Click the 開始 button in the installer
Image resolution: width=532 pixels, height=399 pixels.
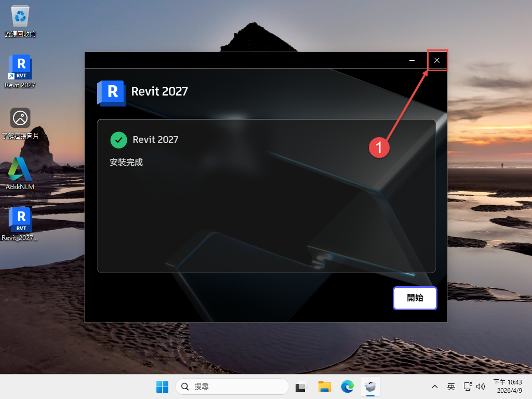(415, 298)
